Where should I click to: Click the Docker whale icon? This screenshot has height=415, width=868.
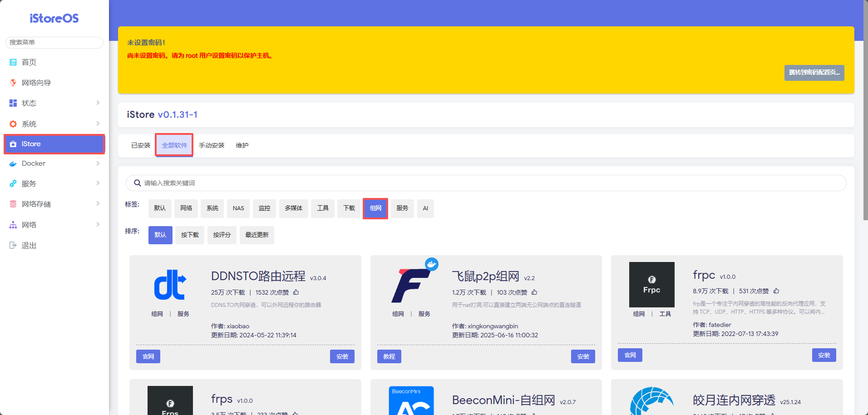13,163
